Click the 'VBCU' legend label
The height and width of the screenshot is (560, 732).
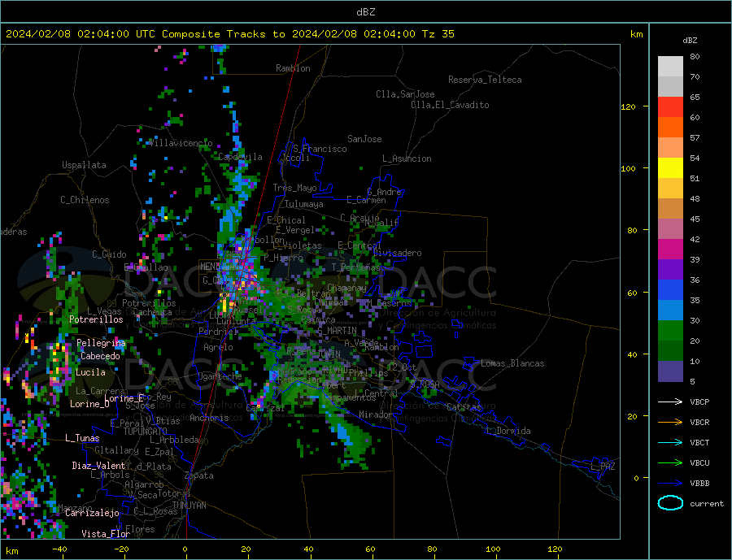699,463
